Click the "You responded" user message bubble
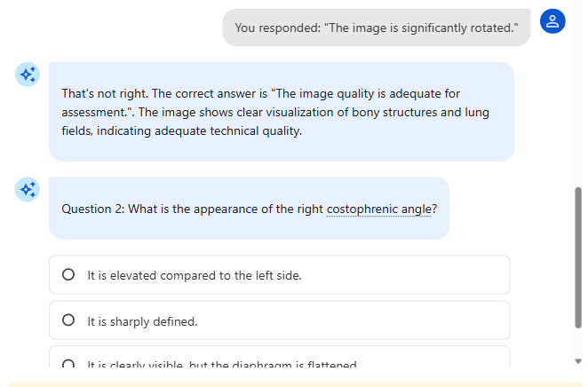The width and height of the screenshot is (588, 387). pyautogui.click(x=376, y=28)
